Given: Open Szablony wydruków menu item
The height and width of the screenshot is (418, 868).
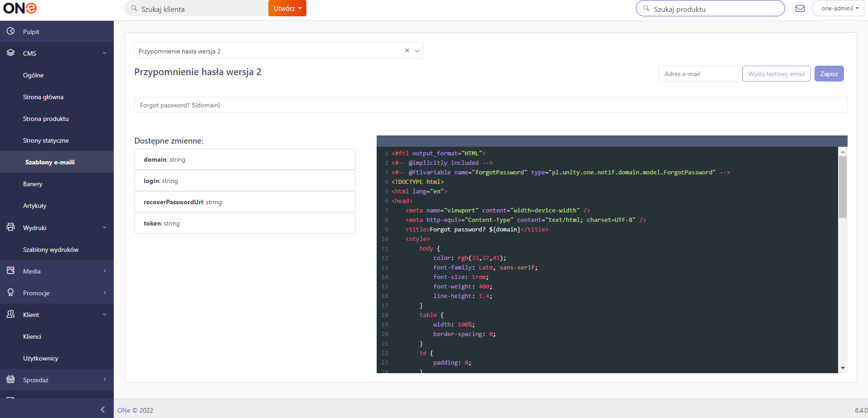Looking at the screenshot, I should pos(51,250).
